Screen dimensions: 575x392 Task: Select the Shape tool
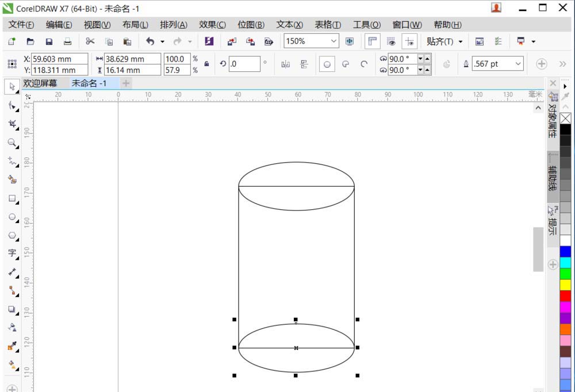12,106
